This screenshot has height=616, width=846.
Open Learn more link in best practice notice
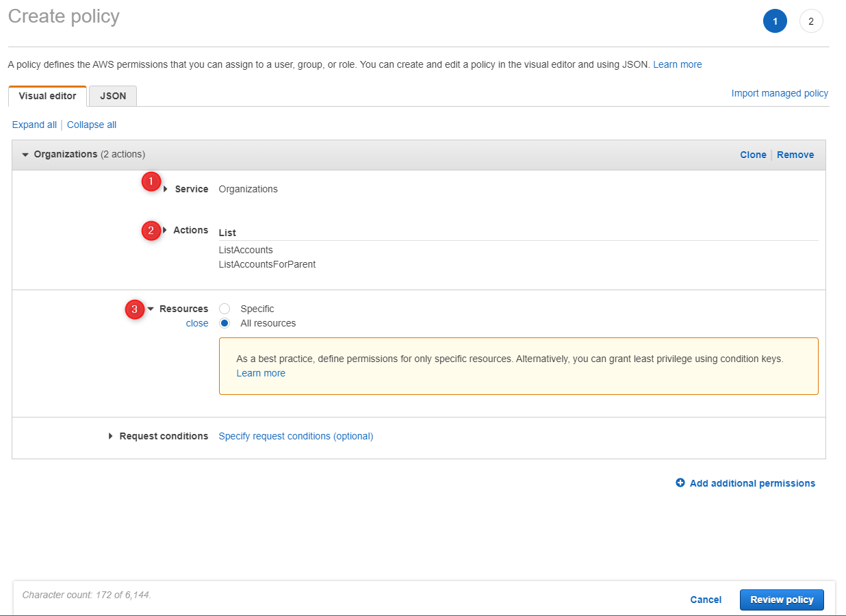click(x=261, y=373)
